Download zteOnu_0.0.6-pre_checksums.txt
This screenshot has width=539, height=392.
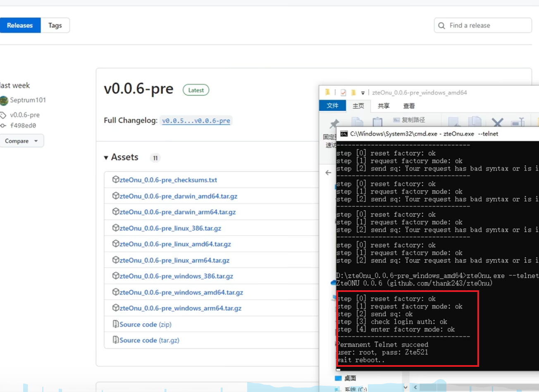click(168, 180)
